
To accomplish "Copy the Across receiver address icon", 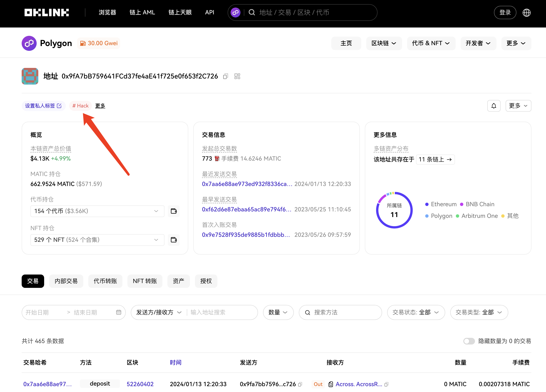I will [386, 384].
